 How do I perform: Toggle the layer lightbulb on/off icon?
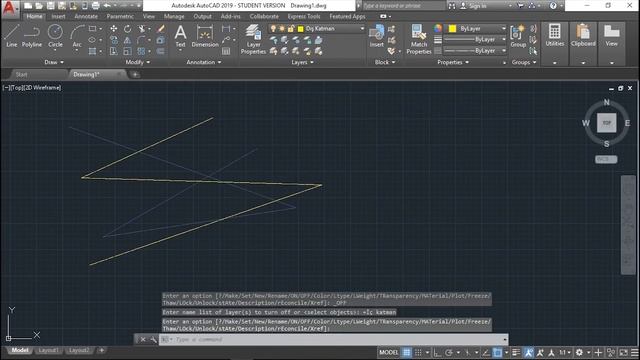coord(273,29)
